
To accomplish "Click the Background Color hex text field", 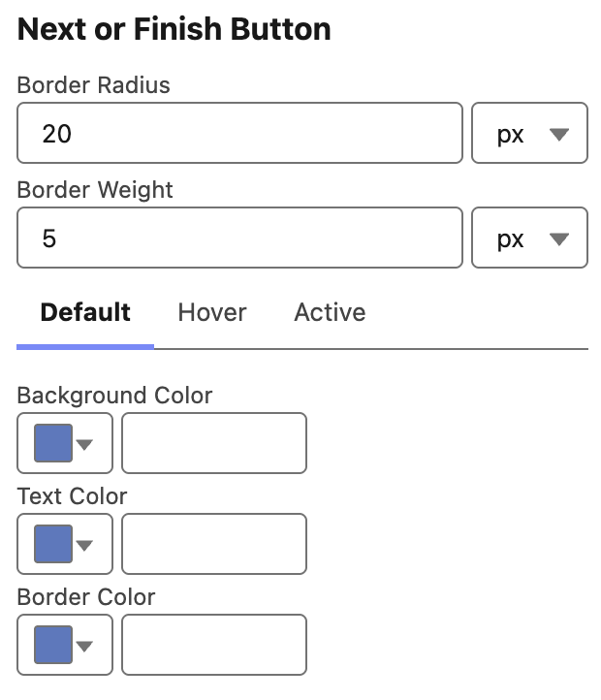I will [214, 444].
